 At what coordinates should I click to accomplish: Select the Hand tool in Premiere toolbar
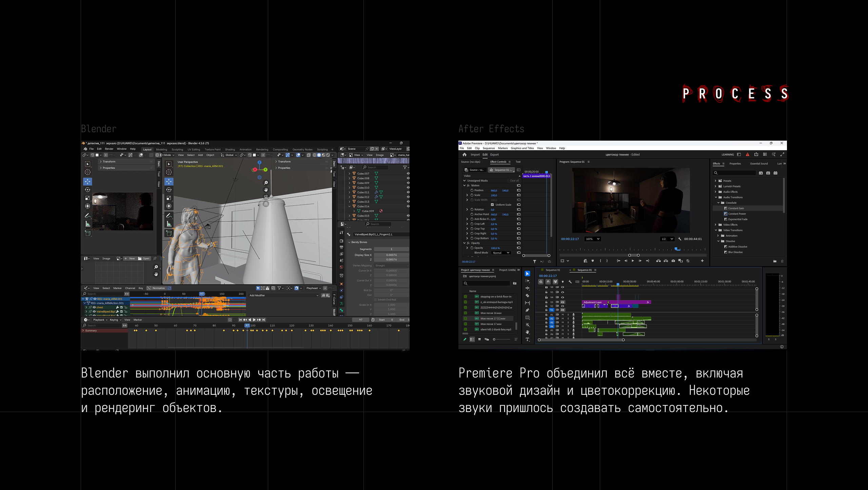pyautogui.click(x=527, y=332)
